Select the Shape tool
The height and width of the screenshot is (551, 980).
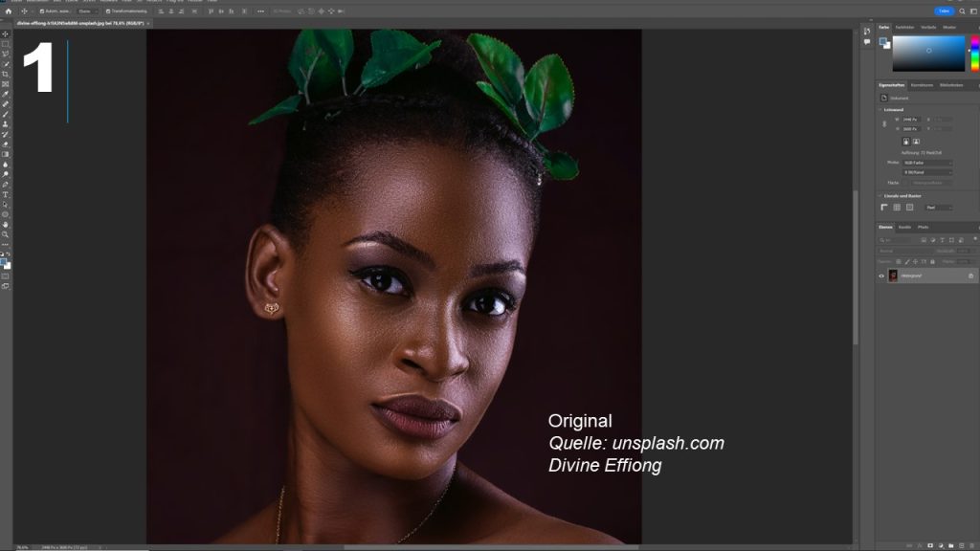6,214
